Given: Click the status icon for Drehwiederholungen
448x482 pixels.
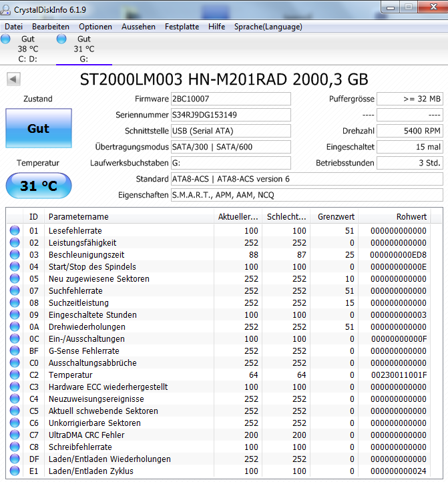Looking at the screenshot, I should click(15, 326).
